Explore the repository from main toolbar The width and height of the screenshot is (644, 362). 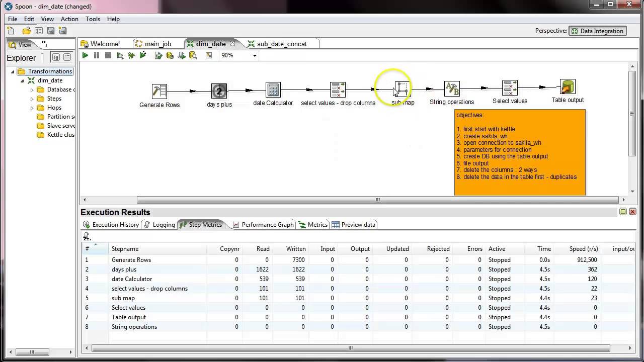point(39,31)
